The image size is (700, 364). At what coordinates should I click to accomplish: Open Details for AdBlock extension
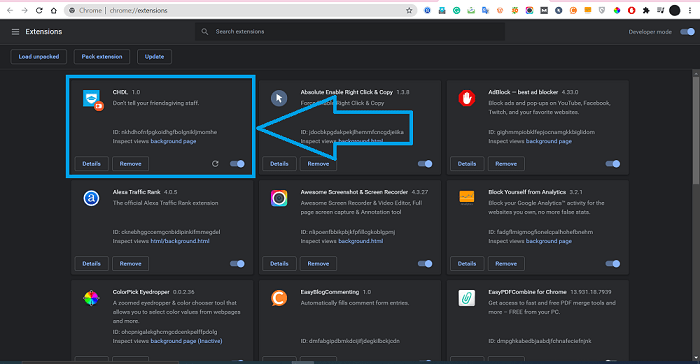tap(467, 164)
